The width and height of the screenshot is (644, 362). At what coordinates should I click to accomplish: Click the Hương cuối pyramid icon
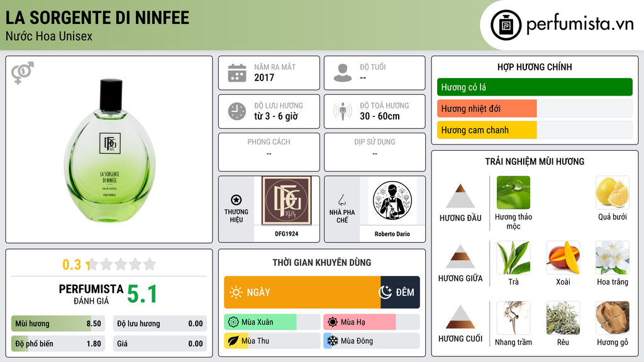pos(460,317)
